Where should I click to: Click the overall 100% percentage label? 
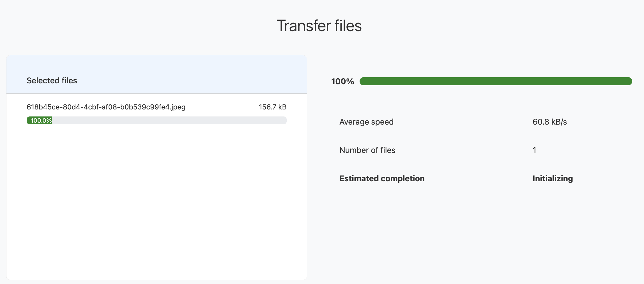click(342, 81)
